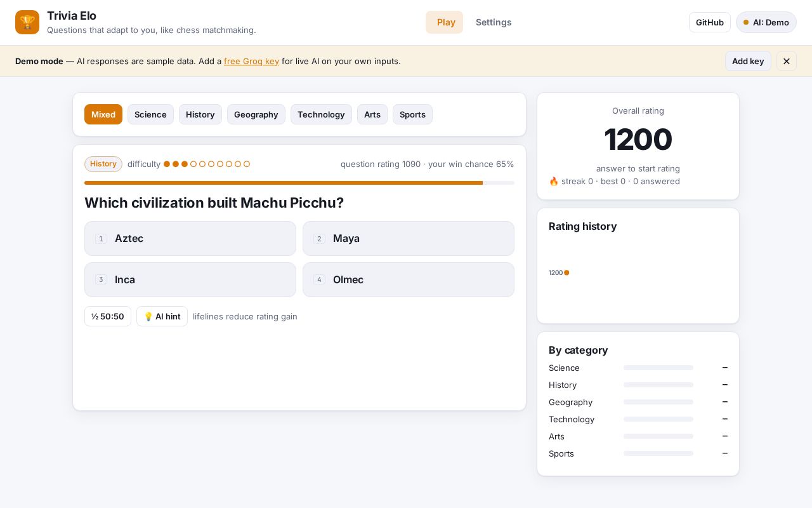Click the History tag on the question

103,164
